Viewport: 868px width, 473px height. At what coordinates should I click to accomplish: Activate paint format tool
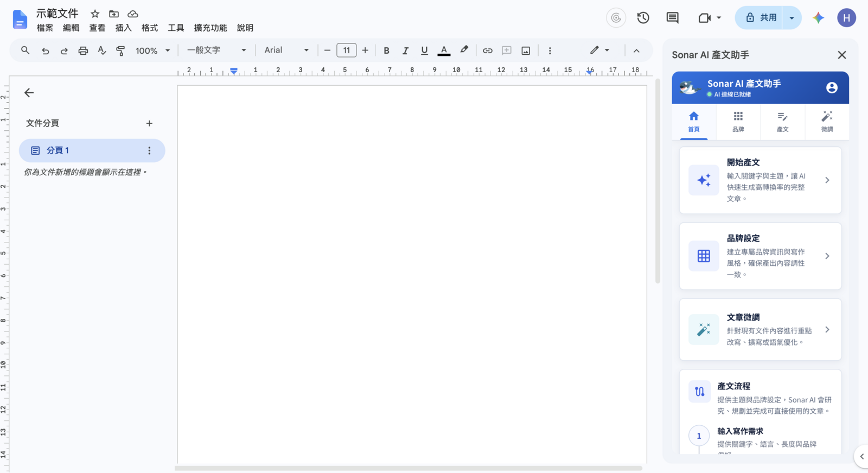(120, 50)
